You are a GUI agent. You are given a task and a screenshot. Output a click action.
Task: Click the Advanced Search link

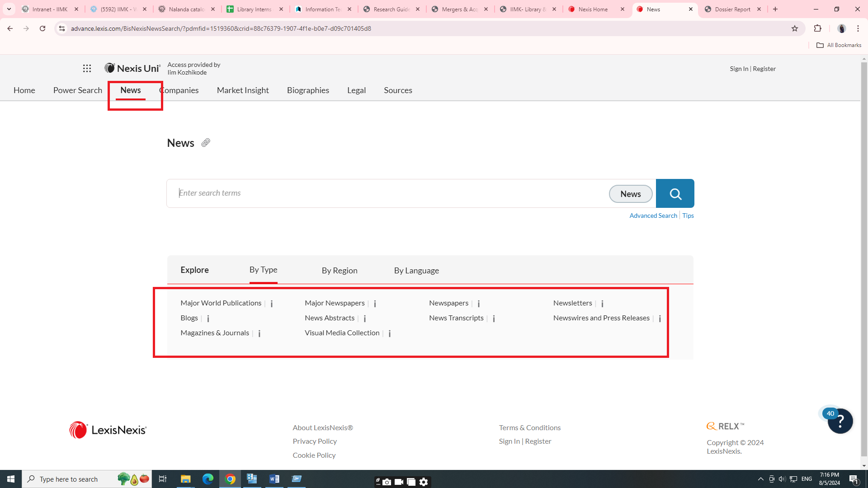tap(653, 216)
